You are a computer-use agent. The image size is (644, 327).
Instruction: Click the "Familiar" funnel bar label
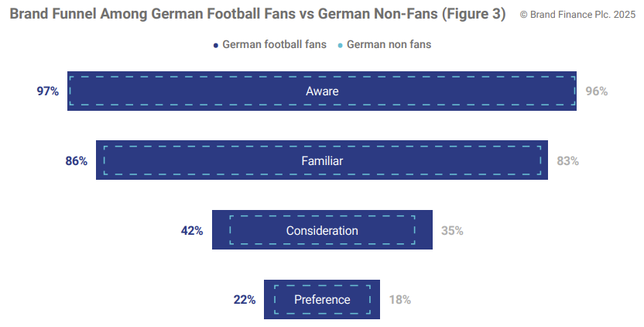click(322, 161)
